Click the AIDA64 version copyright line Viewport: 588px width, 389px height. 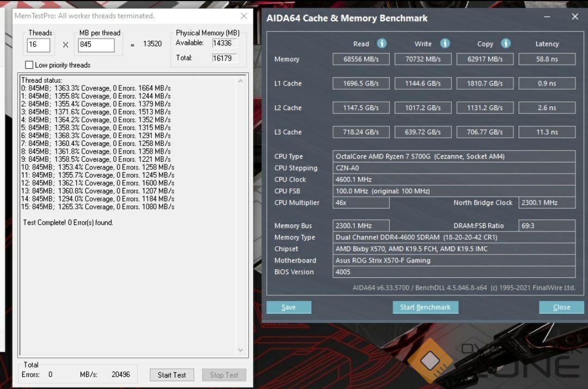click(464, 288)
